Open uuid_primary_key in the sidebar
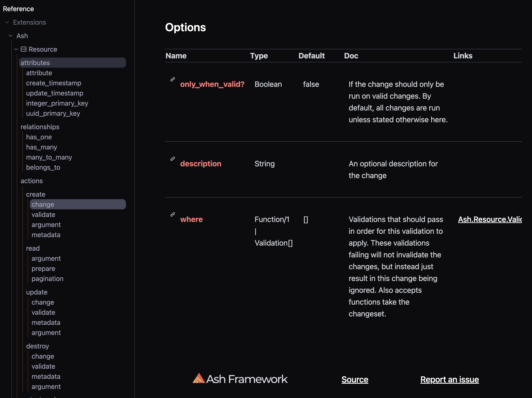This screenshot has width=532, height=398. coord(53,113)
